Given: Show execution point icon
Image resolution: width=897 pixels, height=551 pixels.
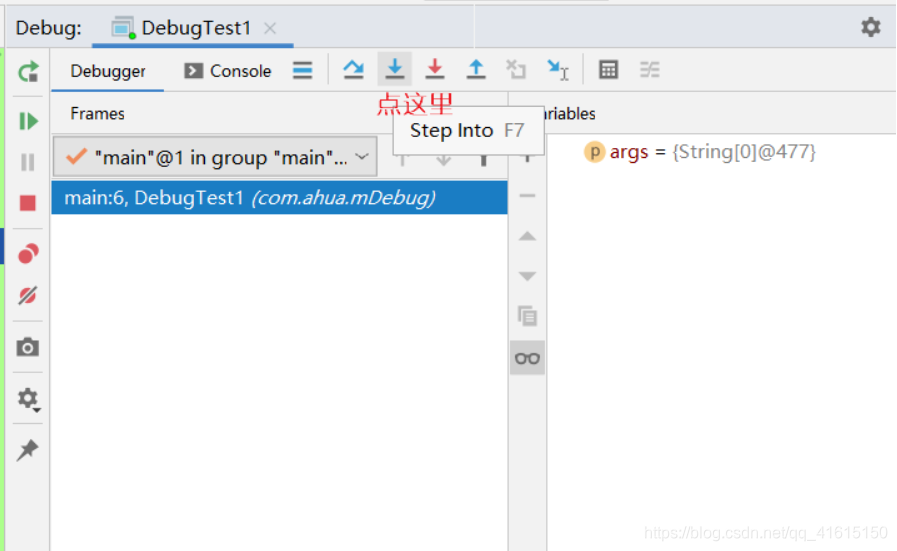Looking at the screenshot, I should click(x=303, y=70).
